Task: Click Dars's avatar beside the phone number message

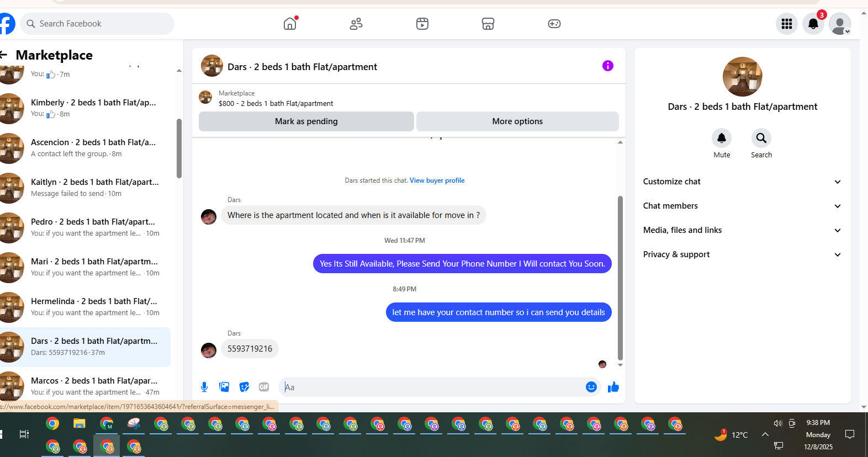Action: [x=209, y=350]
